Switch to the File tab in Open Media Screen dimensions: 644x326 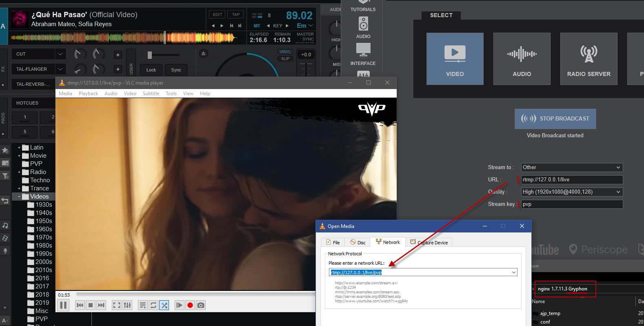[x=333, y=242]
